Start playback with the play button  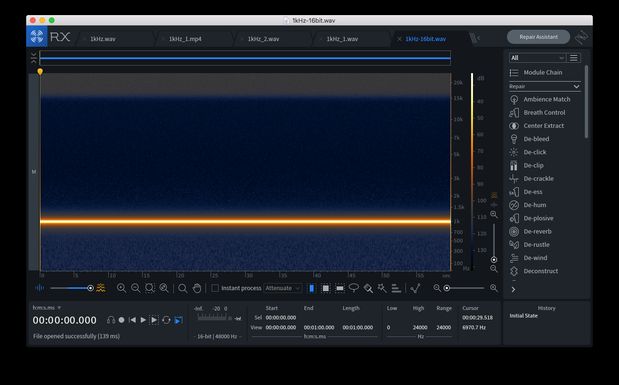click(143, 320)
